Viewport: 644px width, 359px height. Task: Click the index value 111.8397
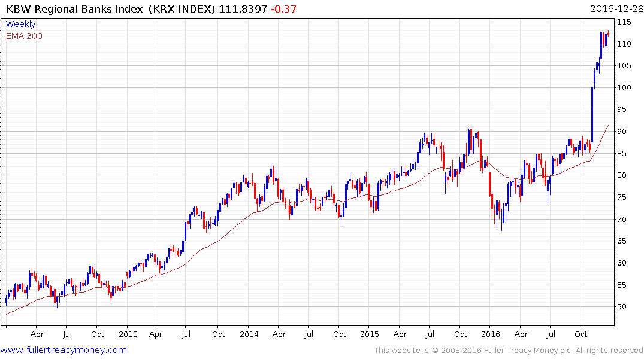coord(243,9)
